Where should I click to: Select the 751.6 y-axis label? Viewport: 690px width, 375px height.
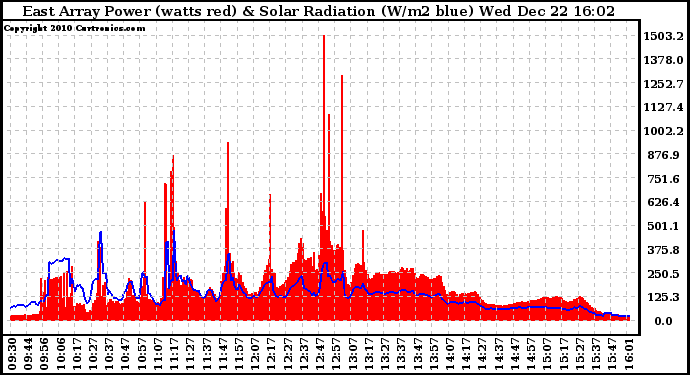pyautogui.click(x=663, y=179)
